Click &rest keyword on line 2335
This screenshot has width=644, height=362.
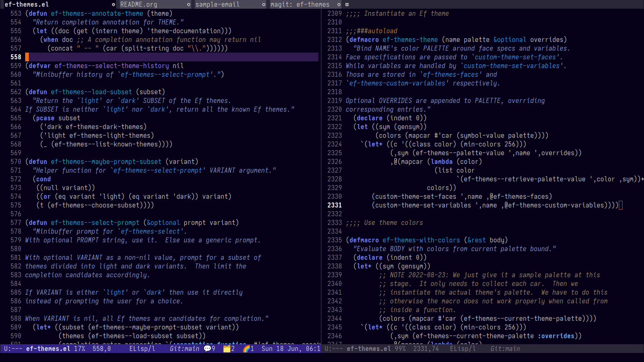[477, 240]
